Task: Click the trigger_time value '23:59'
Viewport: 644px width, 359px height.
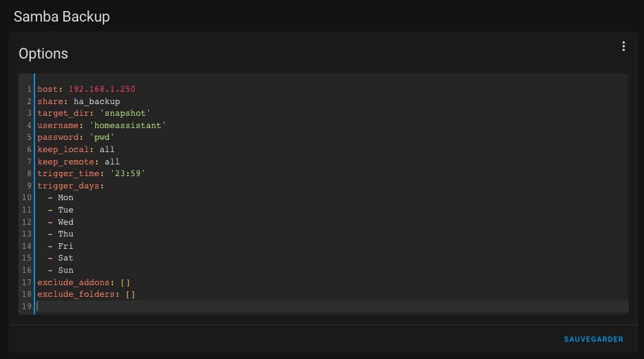Action: tap(128, 174)
